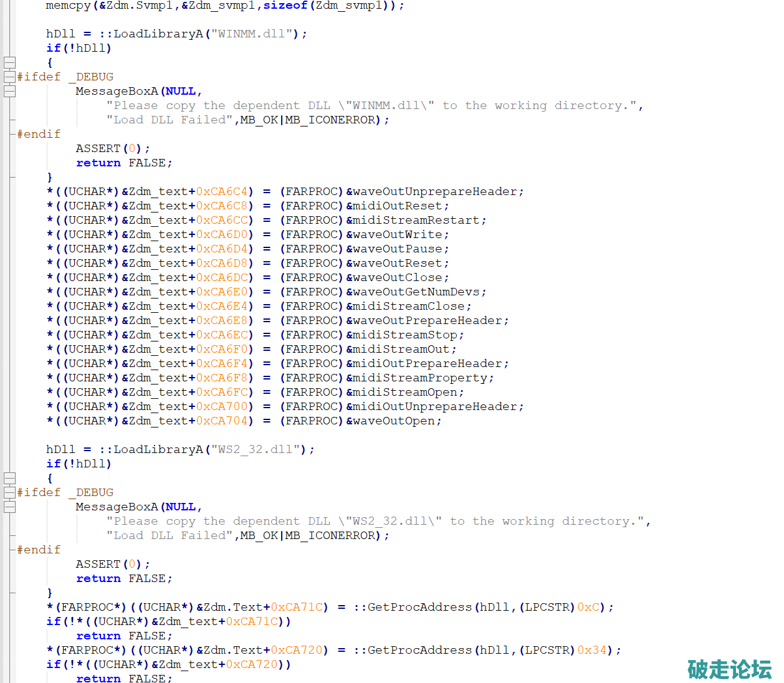Collapse the brace block under the WINMM.dll check
The width and height of the screenshot is (784, 683).
[x=9, y=62]
